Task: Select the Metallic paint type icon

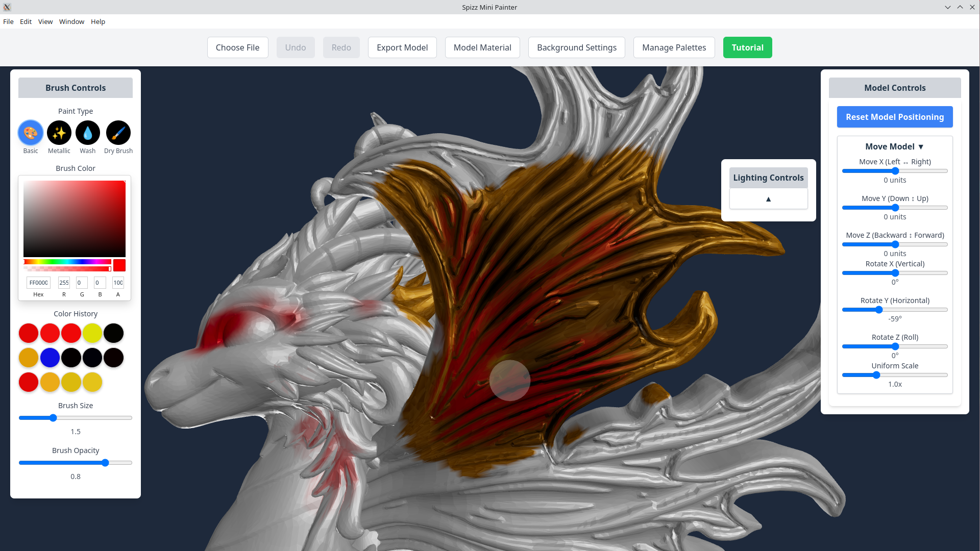Action: [59, 133]
